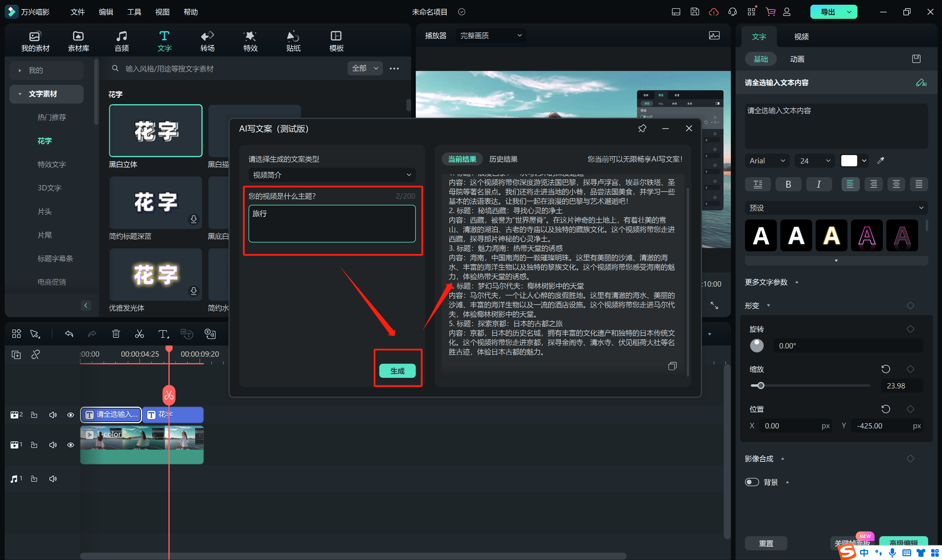Click the 生成 generate button
Image resolution: width=942 pixels, height=560 pixels.
[x=397, y=371]
